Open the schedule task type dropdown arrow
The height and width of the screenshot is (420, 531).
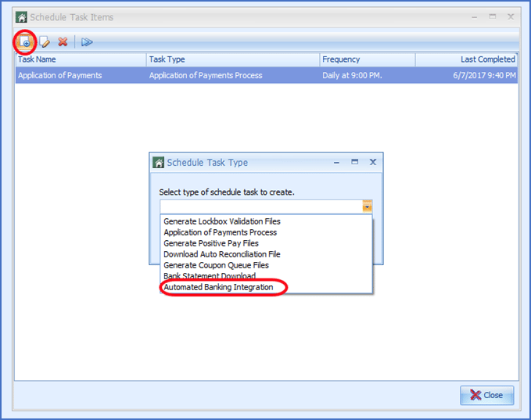point(367,206)
